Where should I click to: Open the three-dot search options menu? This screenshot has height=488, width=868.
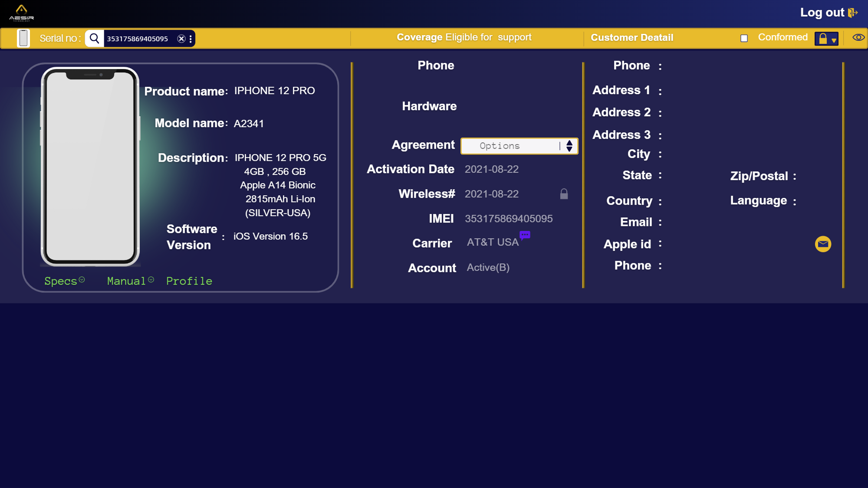point(191,39)
